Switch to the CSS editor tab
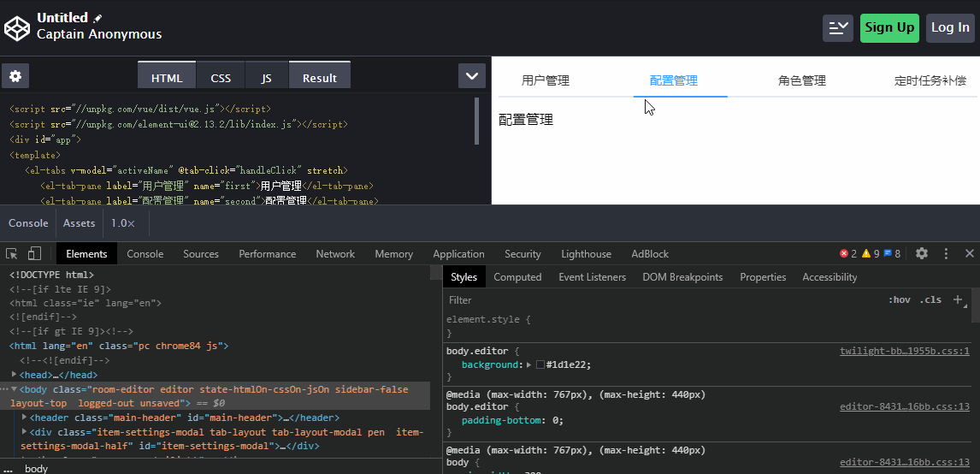Viewport: 980px width, 474px height. 221,75
